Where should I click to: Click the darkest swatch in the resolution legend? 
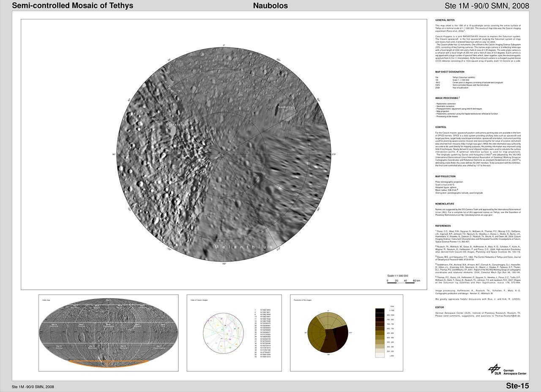(x=380, y=311)
